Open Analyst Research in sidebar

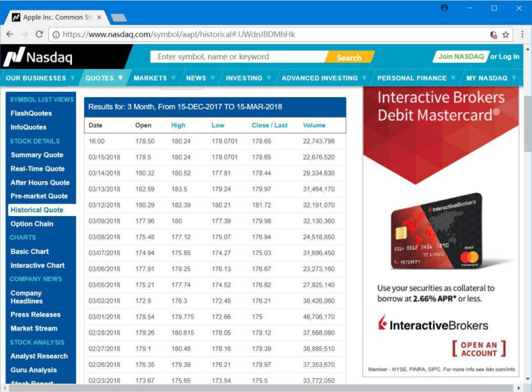[39, 356]
